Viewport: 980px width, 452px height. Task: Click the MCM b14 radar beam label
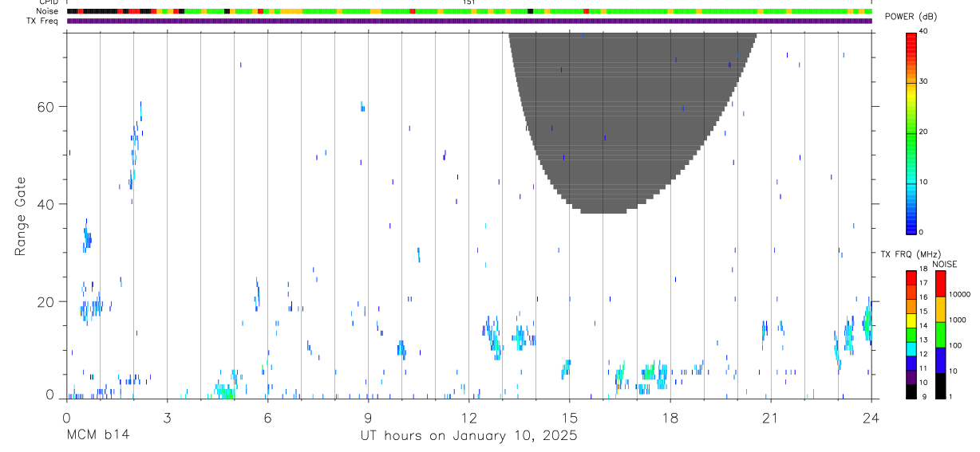tap(97, 435)
